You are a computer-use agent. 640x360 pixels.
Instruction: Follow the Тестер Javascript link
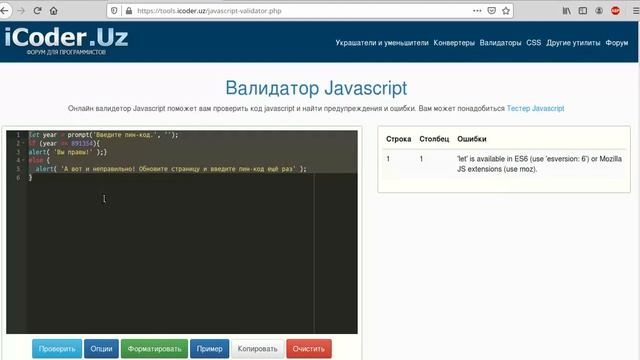click(536, 109)
